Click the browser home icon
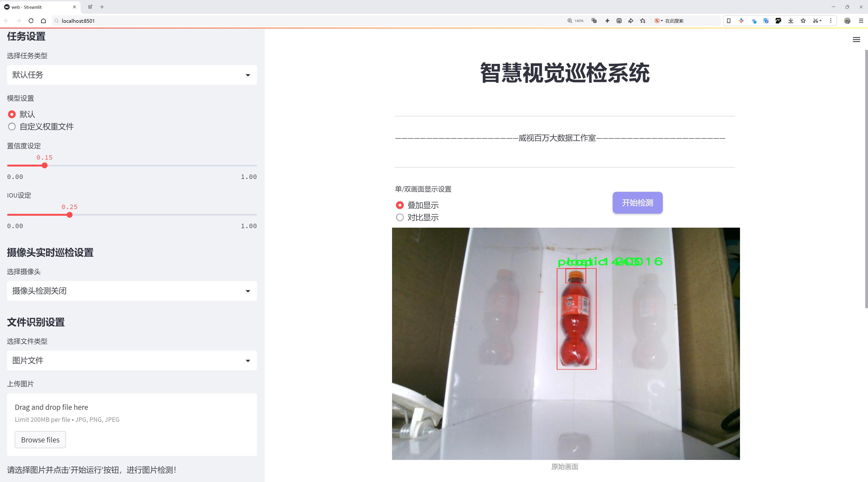 pos(43,21)
